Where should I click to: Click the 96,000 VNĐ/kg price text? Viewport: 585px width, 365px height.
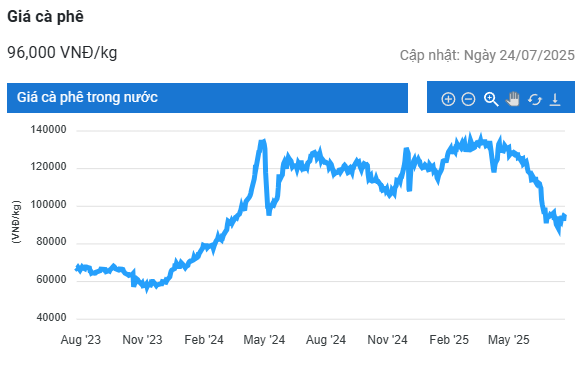[x=62, y=53]
